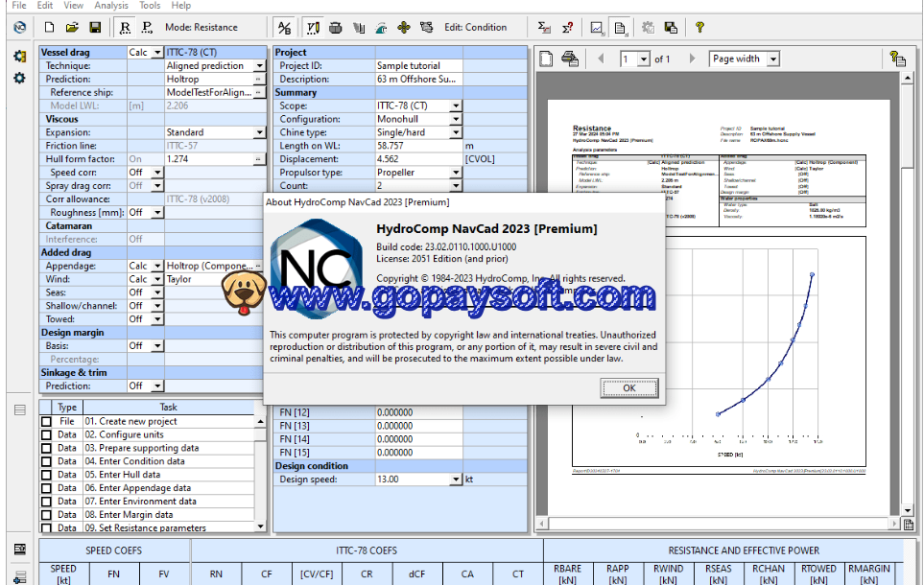
Task: Click the save-export icon beside gear
Action: pos(671,27)
